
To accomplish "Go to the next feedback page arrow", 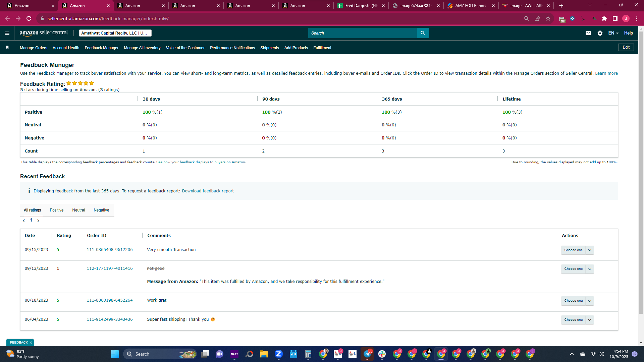I will [x=38, y=221].
